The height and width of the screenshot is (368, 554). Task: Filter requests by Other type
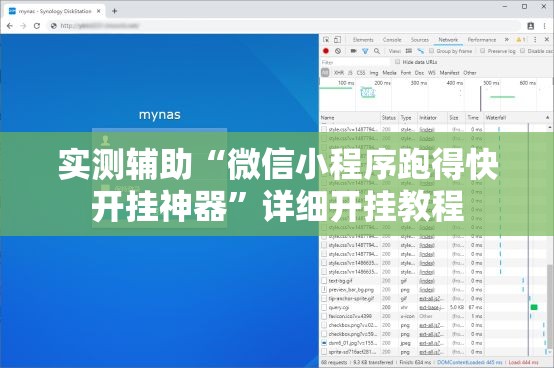point(470,72)
